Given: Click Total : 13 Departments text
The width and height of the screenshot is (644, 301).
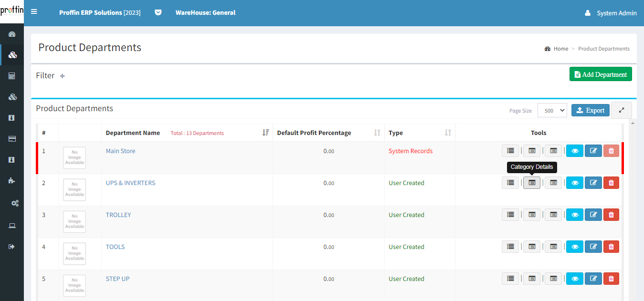Looking at the screenshot, I should (x=197, y=133).
